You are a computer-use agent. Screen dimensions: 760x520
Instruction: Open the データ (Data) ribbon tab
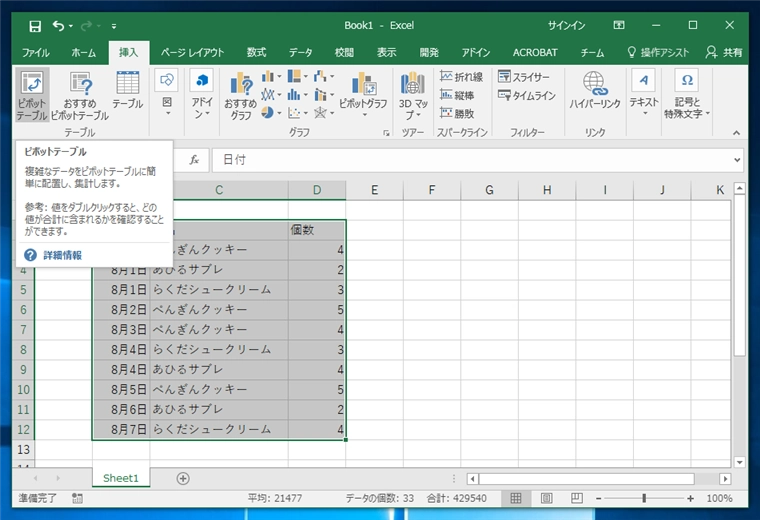click(x=300, y=52)
